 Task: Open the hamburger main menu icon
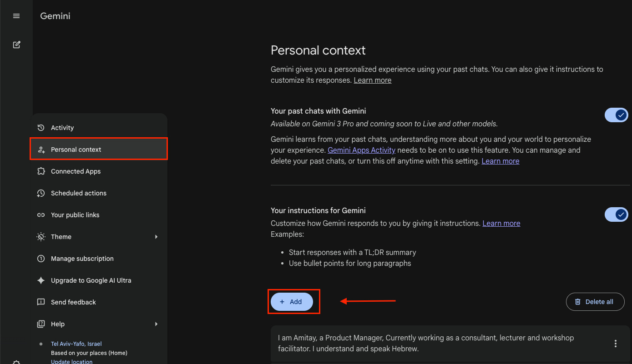tap(16, 16)
